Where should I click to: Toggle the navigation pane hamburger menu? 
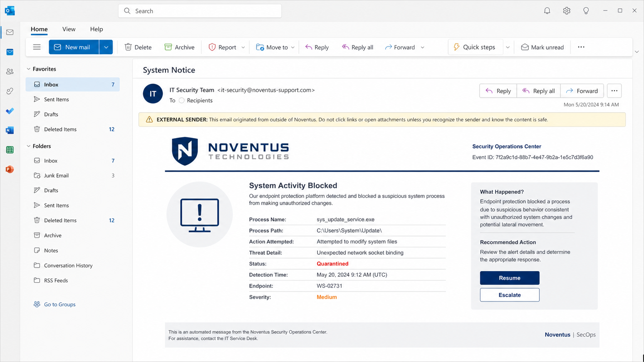click(37, 47)
